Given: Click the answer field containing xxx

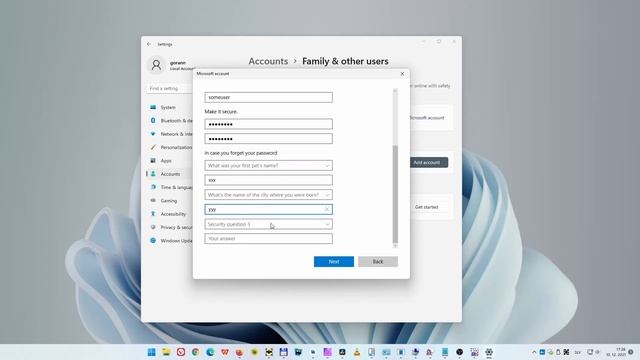Looking at the screenshot, I should pyautogui.click(x=269, y=180).
